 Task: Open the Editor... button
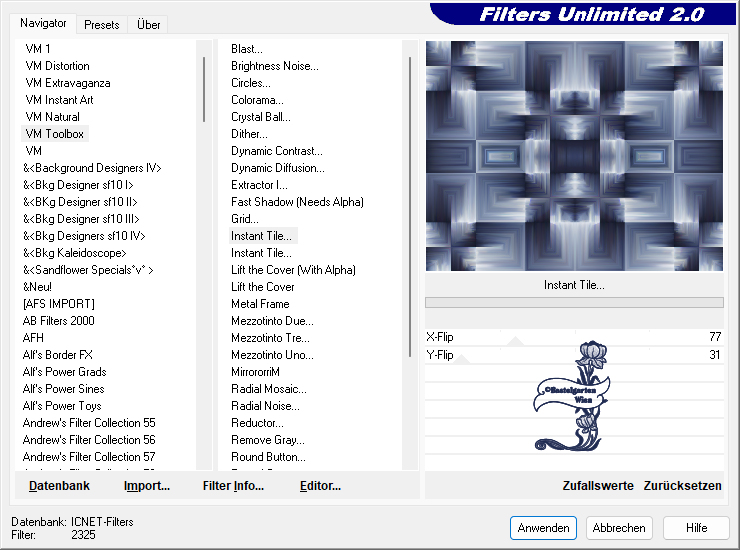click(x=320, y=485)
